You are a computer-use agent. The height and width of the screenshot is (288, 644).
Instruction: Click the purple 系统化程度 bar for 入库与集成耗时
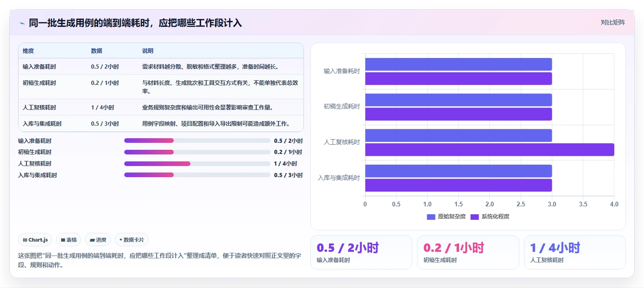point(458,185)
